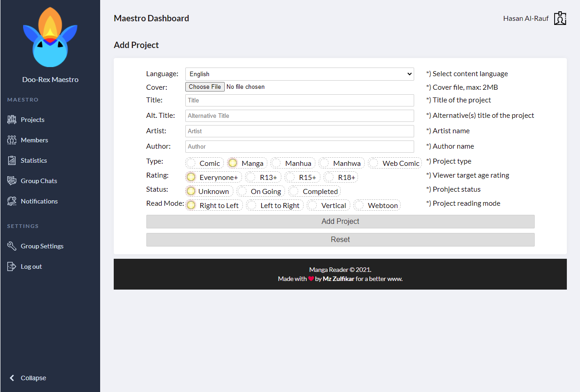580x392 pixels.
Task: Switch Read Mode to Webtoon
Action: (x=377, y=205)
